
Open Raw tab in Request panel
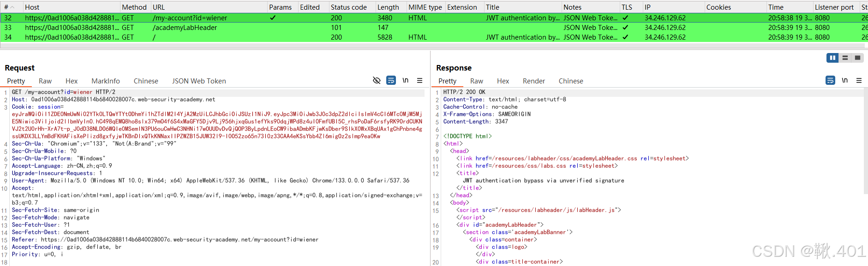[45, 81]
